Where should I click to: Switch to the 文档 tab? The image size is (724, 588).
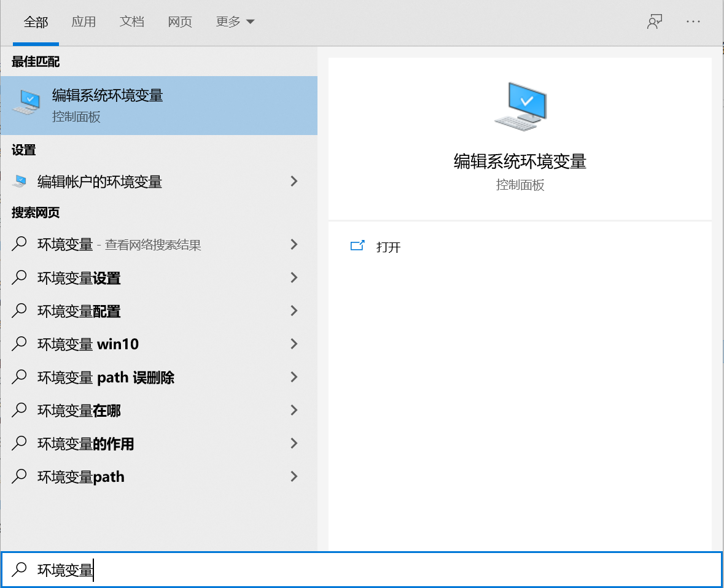click(132, 21)
